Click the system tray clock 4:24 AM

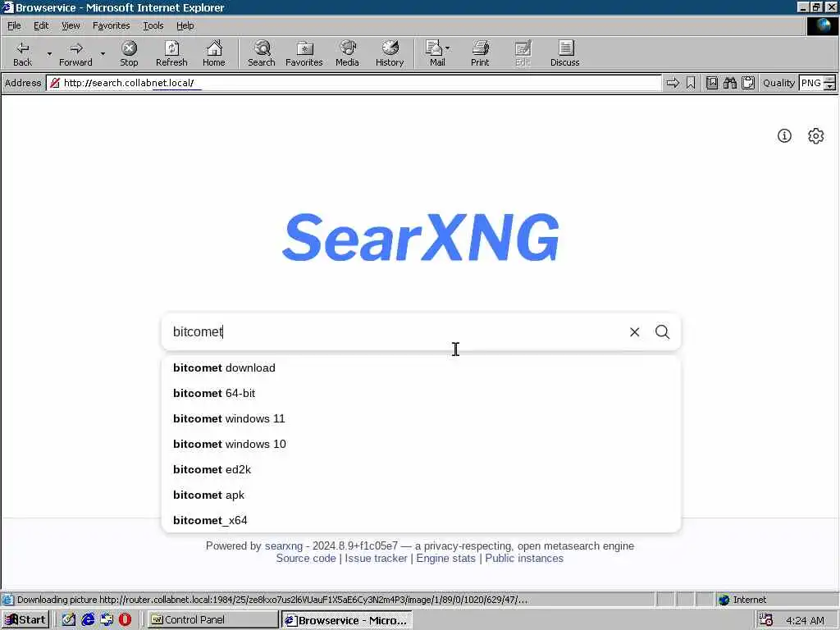(x=805, y=620)
